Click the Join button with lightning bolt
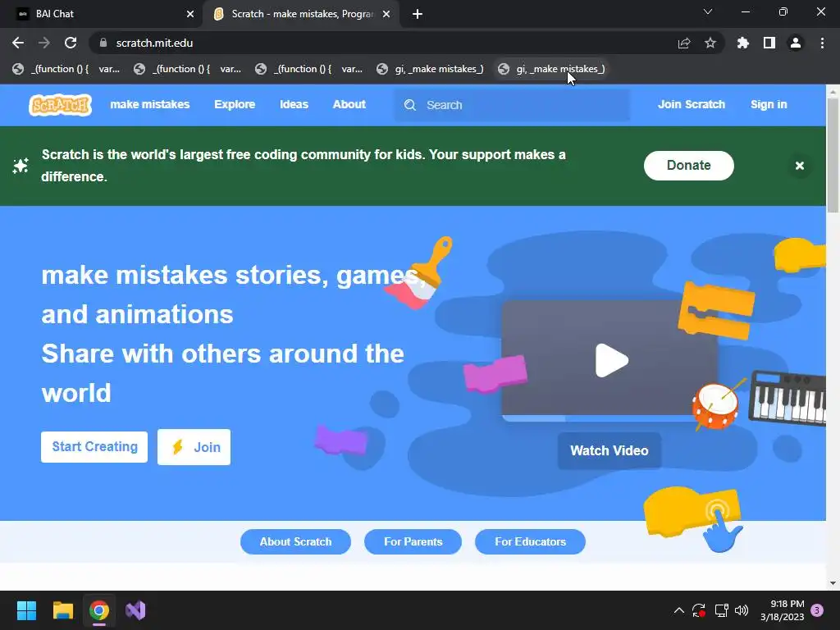The height and width of the screenshot is (630, 840). (194, 447)
